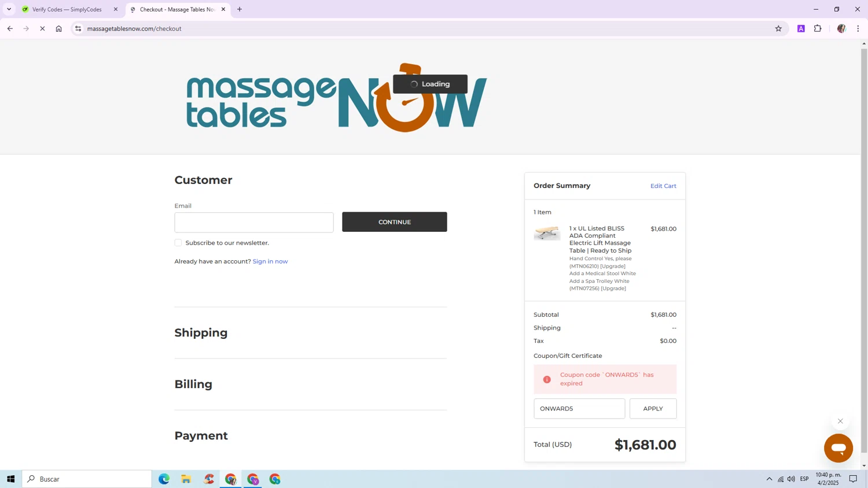Open the volume speaker tray icon
This screenshot has width=868, height=488.
point(791,479)
